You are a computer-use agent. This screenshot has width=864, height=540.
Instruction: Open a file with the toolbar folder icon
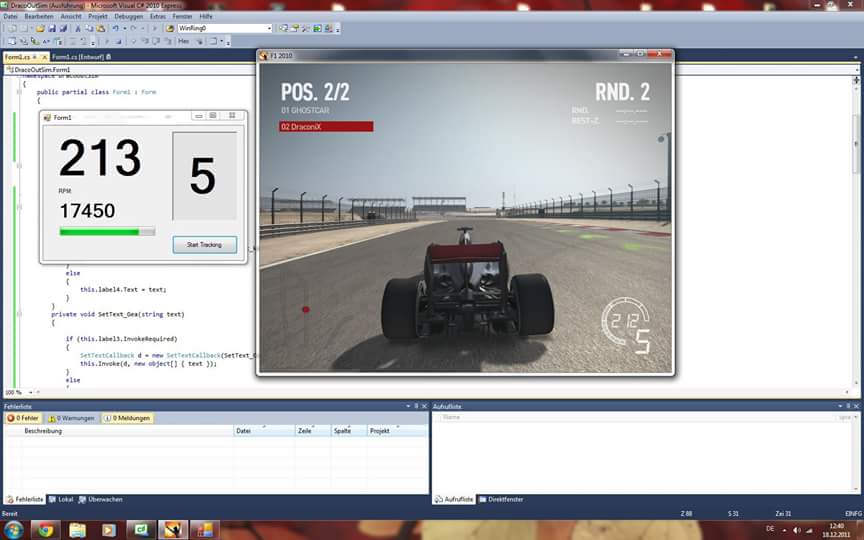coord(40,28)
